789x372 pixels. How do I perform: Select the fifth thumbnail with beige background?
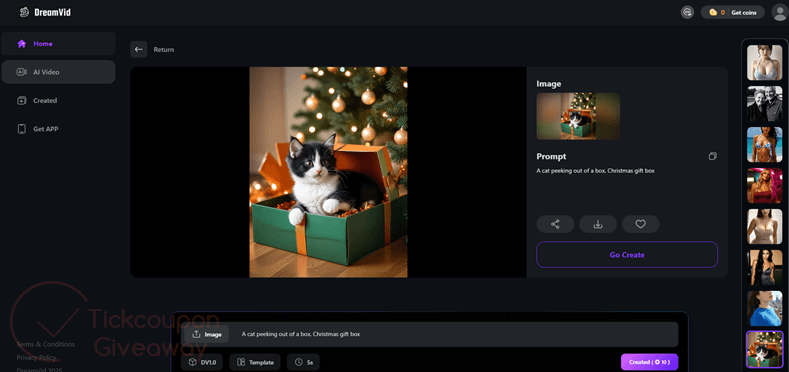765,227
